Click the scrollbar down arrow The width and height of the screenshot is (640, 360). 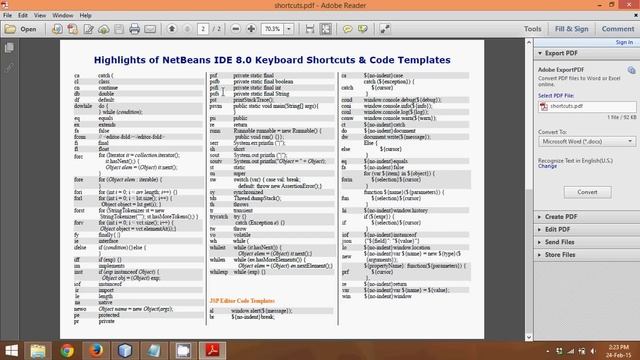tap(529, 337)
